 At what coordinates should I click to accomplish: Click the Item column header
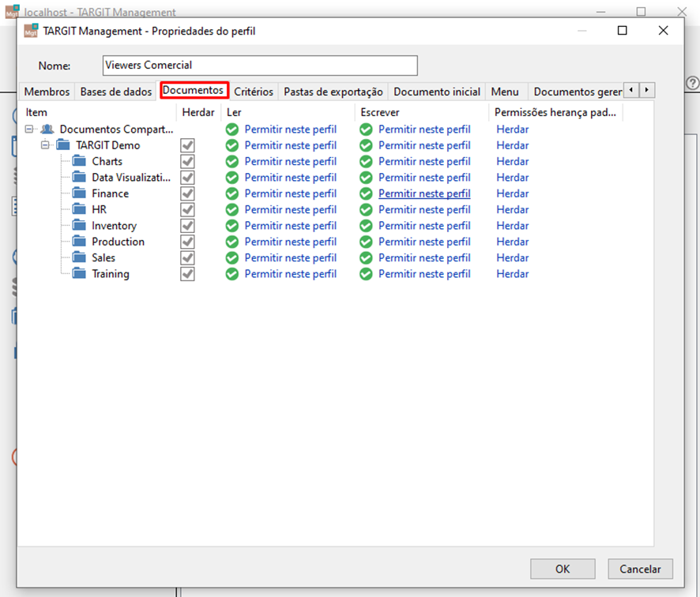point(98,112)
